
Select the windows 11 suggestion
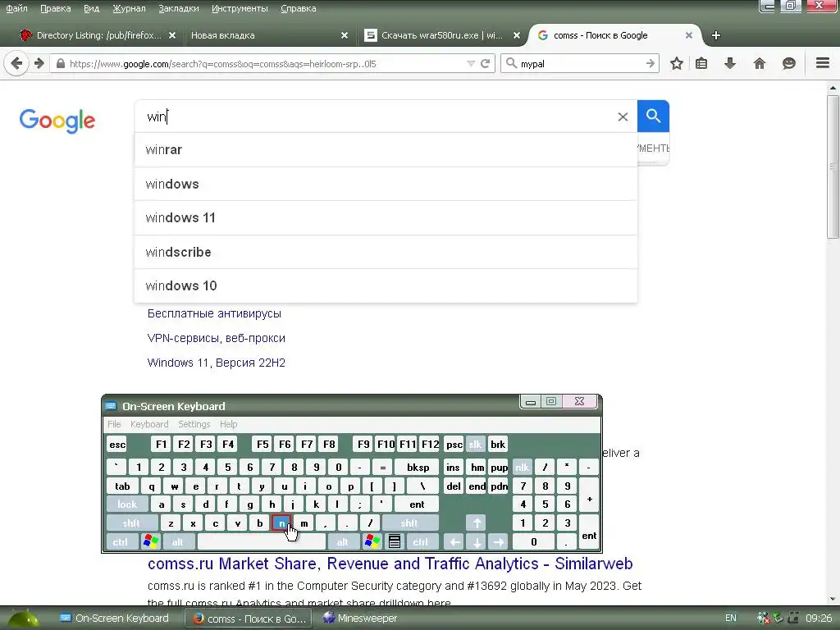(x=386, y=218)
